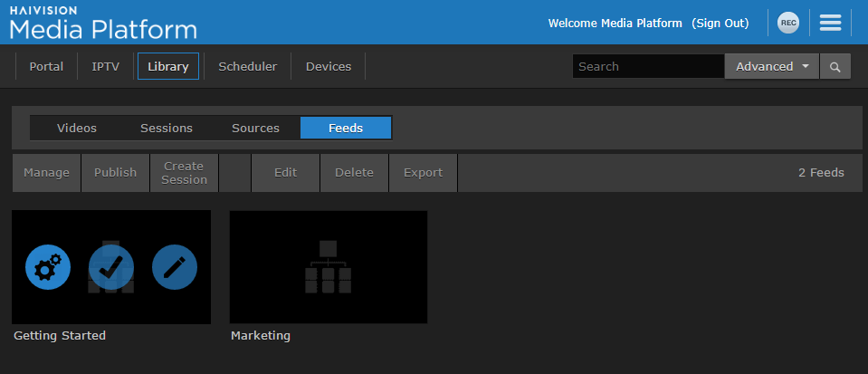Open the hamburger menu icon
This screenshot has width=868, height=374.
(x=830, y=24)
